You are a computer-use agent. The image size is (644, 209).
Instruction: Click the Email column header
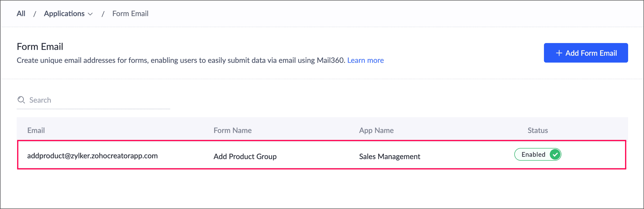36,130
